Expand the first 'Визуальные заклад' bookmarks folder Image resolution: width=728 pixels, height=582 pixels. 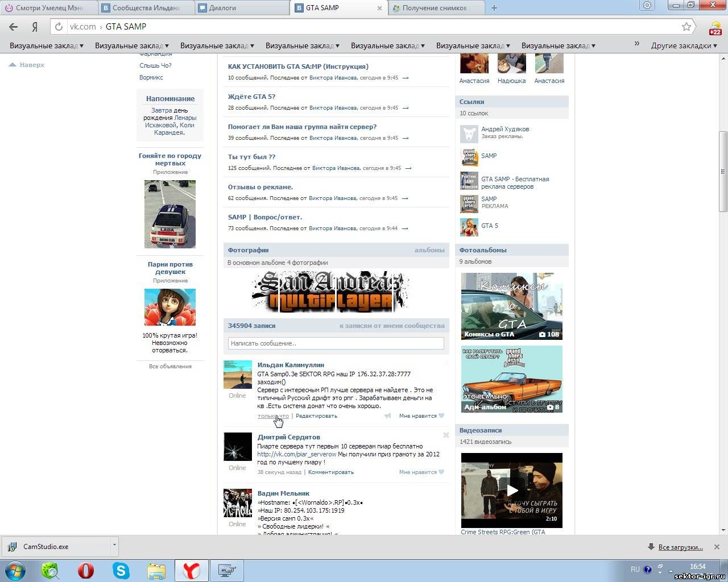click(47, 45)
